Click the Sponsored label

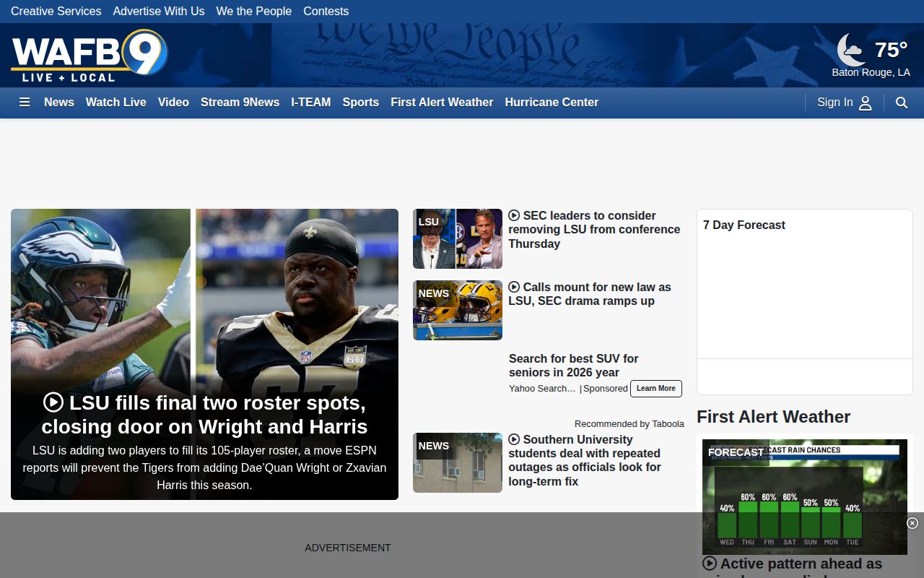point(606,389)
